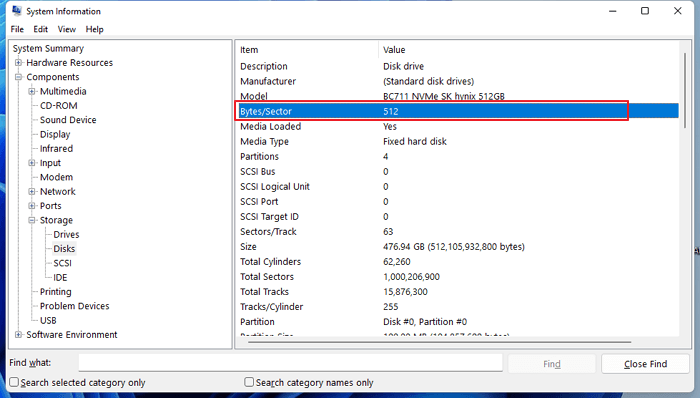Screen dimensions: 700x398
Task: Expand the Hardware Resources node
Action: click(18, 63)
